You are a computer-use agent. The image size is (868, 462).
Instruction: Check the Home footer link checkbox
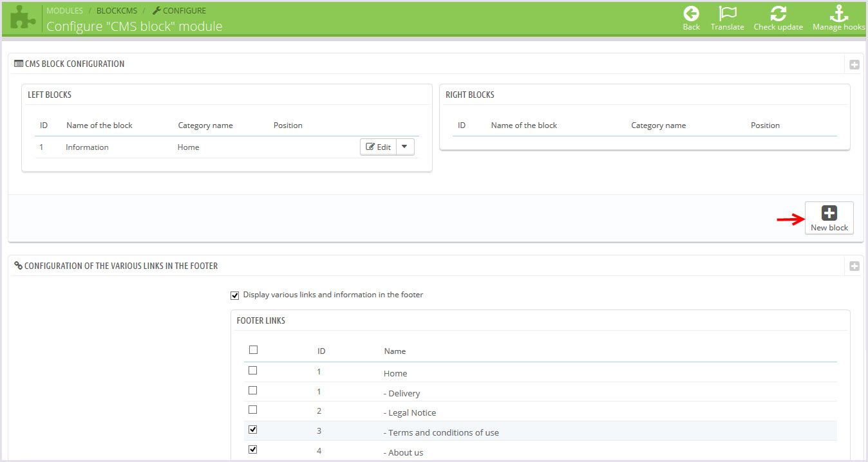coord(253,371)
